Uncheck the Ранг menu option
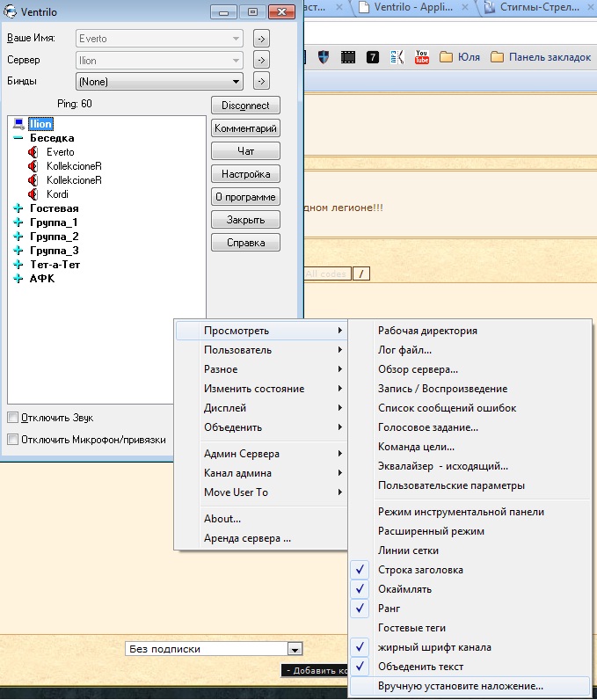Viewport: 597px width, 700px height. click(470, 609)
